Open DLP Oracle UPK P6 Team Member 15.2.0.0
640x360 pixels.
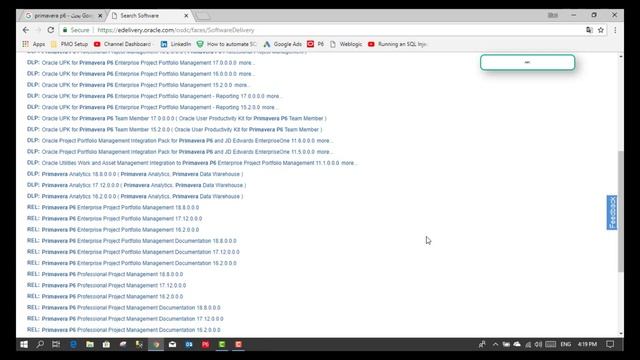point(175,129)
